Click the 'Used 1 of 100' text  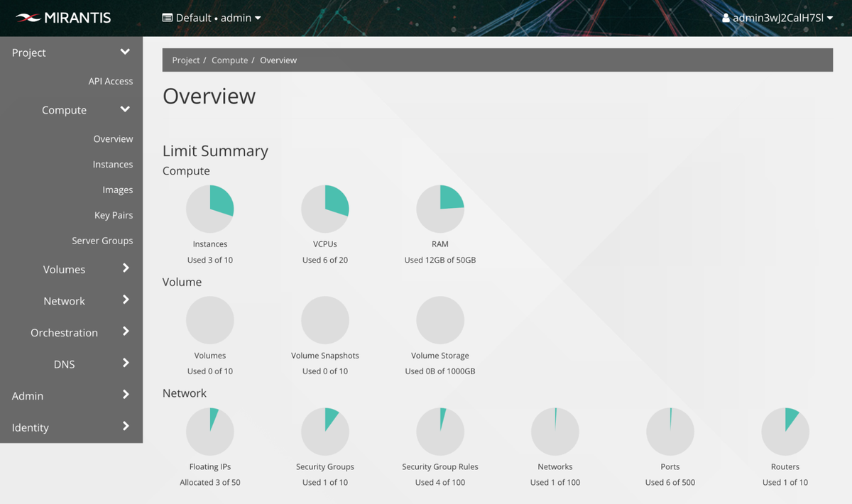click(555, 483)
